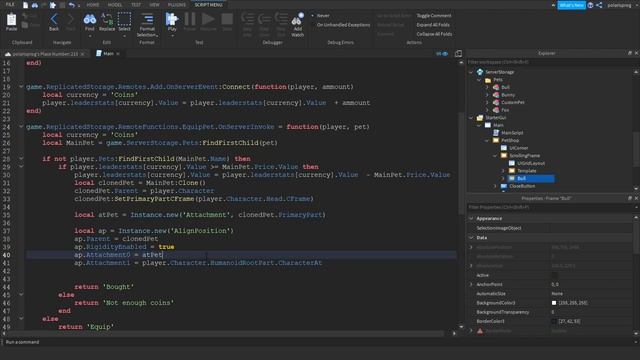Select the Bull frame in Explorer
This screenshot has width=640, height=360.
(x=530, y=178)
